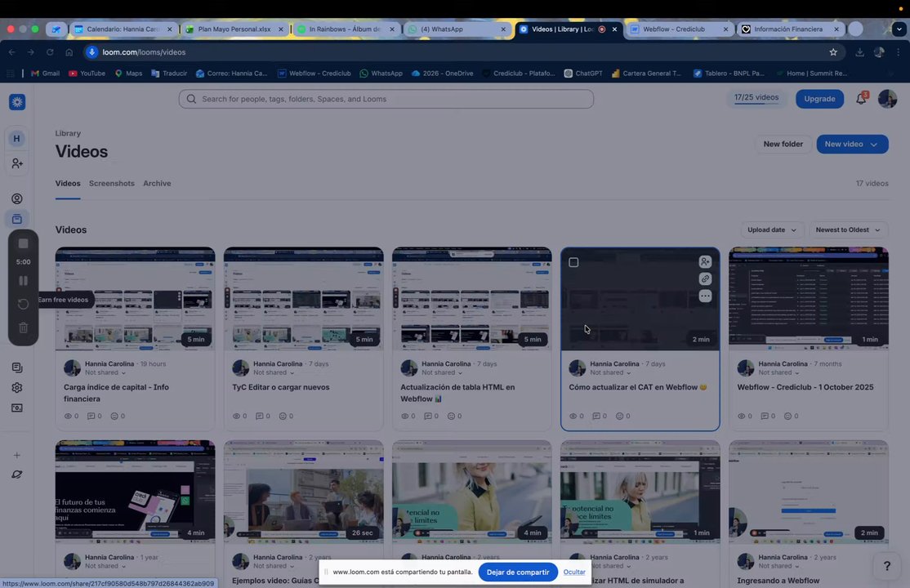The height and width of the screenshot is (588, 910).
Task: Open the TyC Editar o cargar nuevos thumbnail
Action: (x=304, y=299)
